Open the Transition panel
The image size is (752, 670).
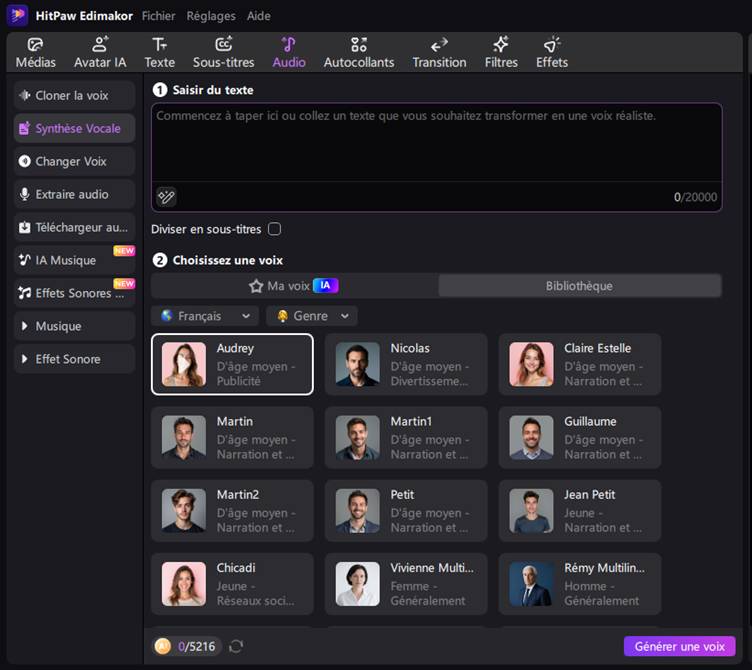click(439, 53)
